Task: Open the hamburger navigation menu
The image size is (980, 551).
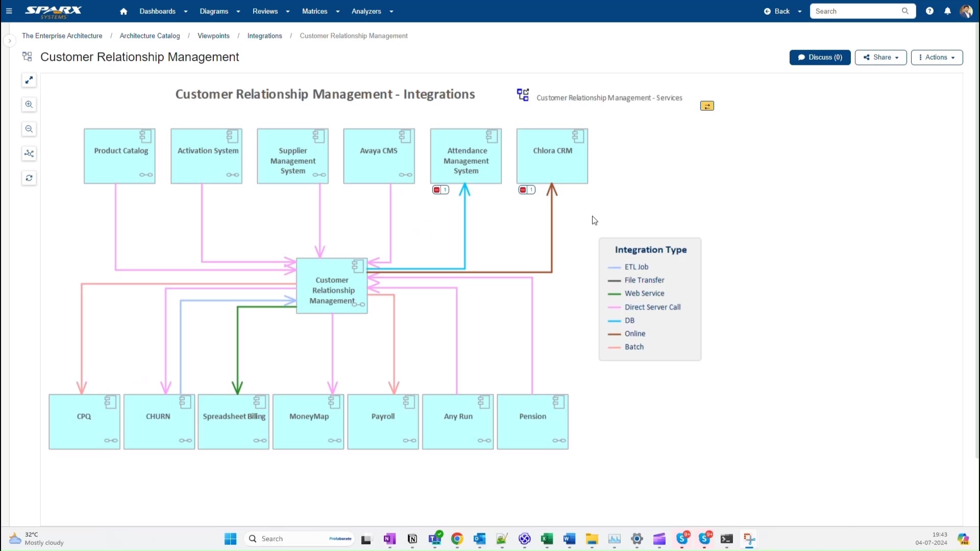Action: click(9, 11)
